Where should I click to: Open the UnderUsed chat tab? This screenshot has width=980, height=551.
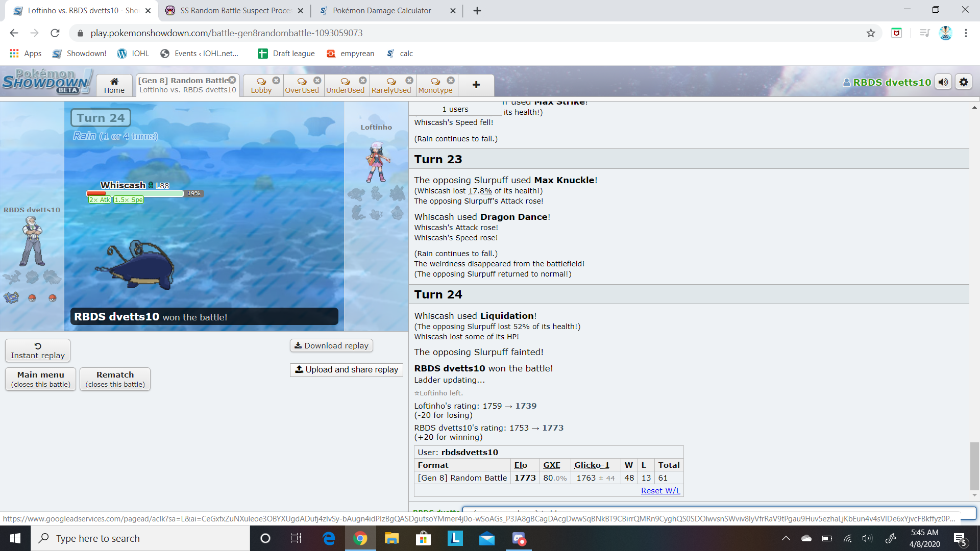345,85
